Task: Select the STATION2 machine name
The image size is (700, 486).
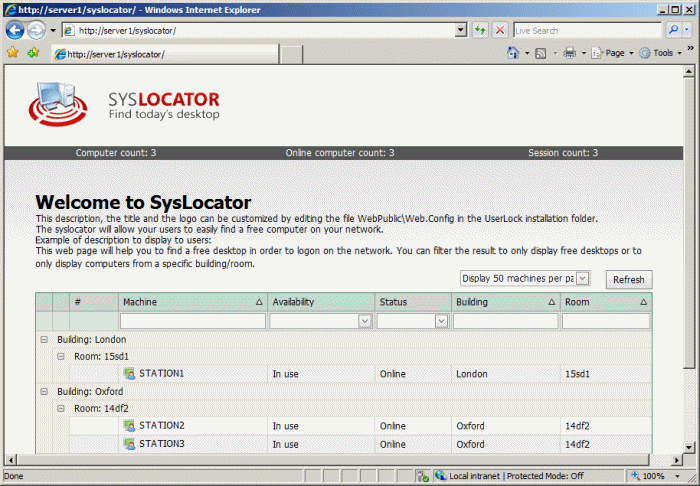Action: (162, 425)
